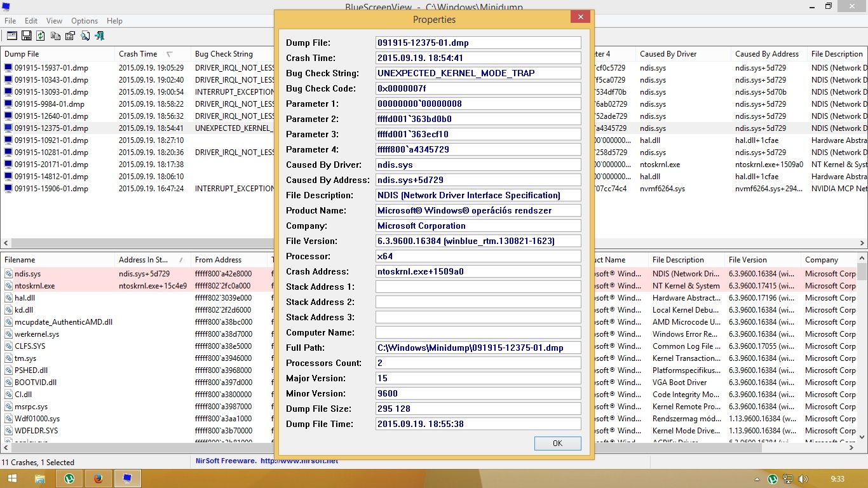Open the Edit menu

tap(31, 21)
